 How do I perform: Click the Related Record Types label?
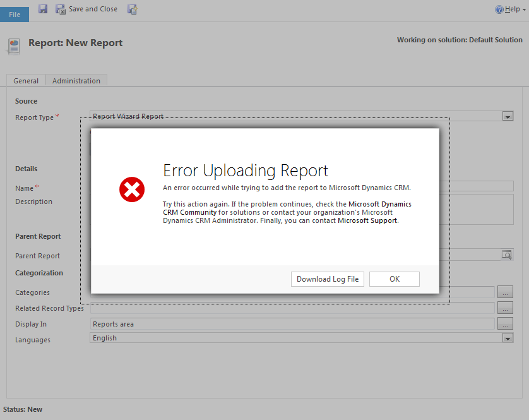(x=49, y=309)
